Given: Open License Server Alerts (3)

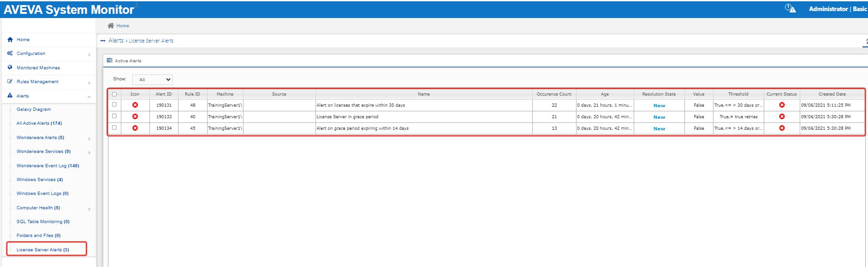Looking at the screenshot, I should 43,250.
